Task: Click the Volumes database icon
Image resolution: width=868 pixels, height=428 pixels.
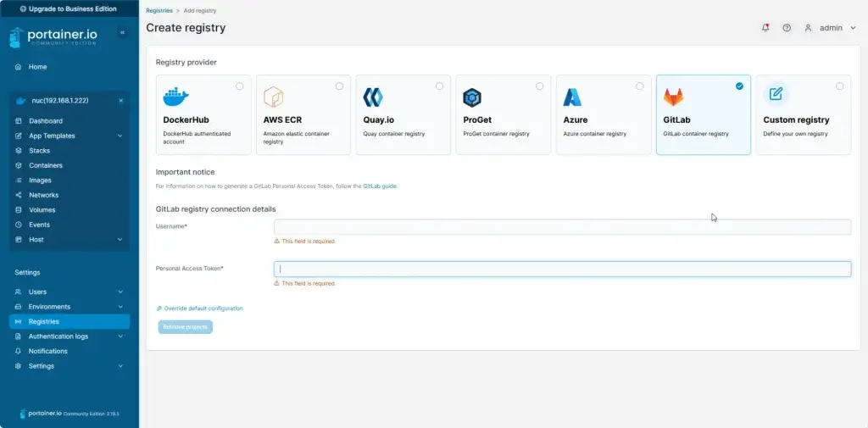Action: (x=19, y=210)
